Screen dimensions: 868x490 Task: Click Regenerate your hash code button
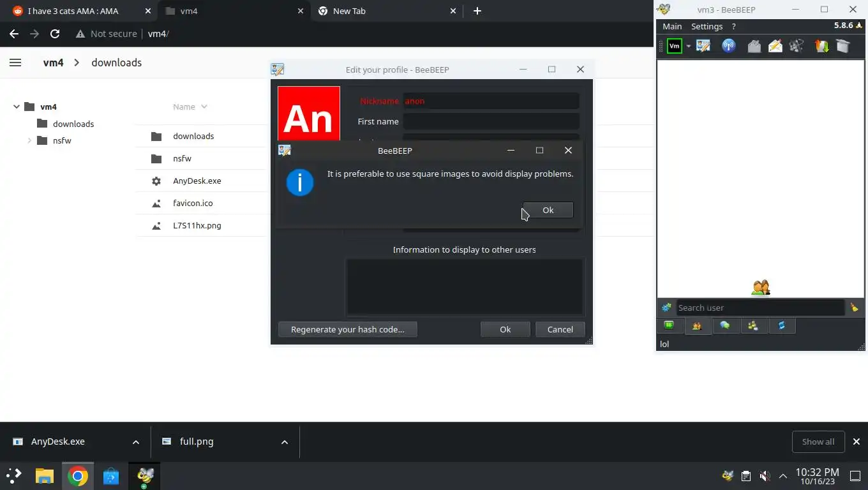tap(348, 329)
